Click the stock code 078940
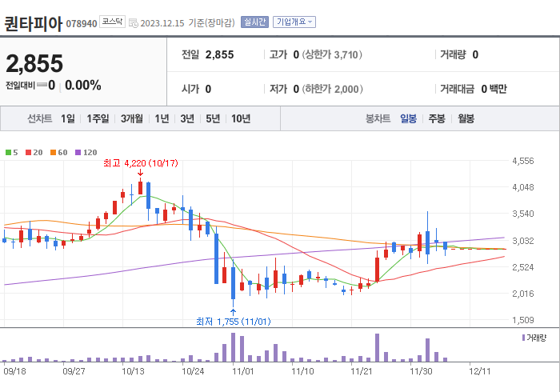The width and height of the screenshot is (560, 392). (82, 24)
